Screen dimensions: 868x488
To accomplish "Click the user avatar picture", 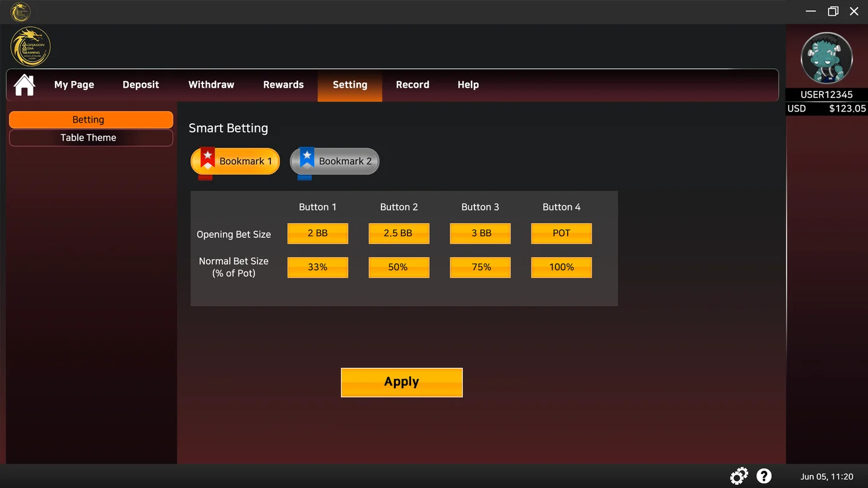I will (x=826, y=59).
